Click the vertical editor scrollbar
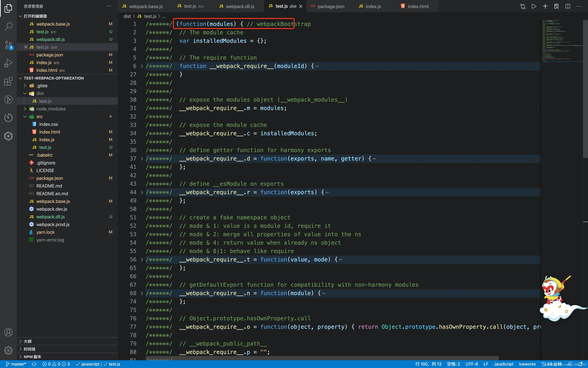Screen dimensions: 588x368 click(x=585, y=89)
